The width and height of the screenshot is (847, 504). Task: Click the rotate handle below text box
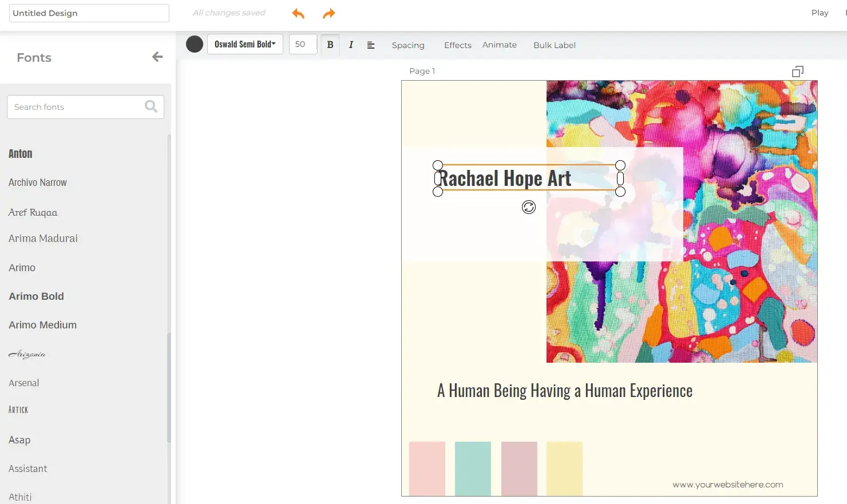coord(529,207)
